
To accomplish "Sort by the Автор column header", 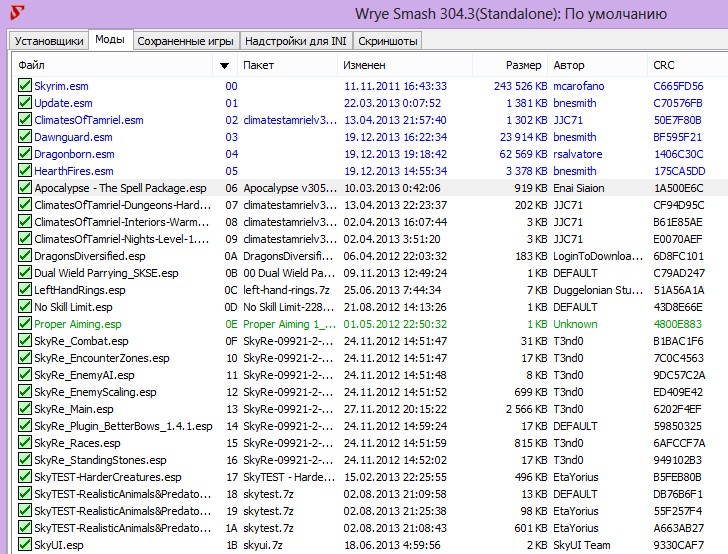I will 597,65.
